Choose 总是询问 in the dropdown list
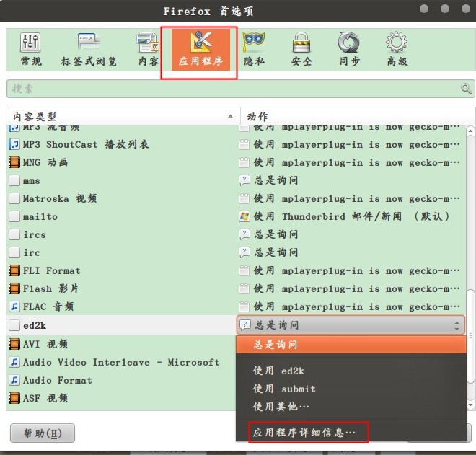 (x=351, y=345)
